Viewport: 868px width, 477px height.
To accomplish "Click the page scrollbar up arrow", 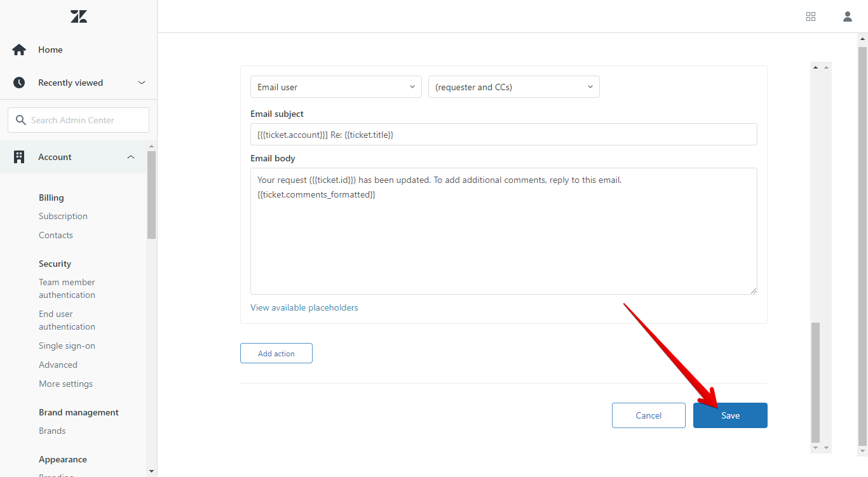I will [862, 38].
